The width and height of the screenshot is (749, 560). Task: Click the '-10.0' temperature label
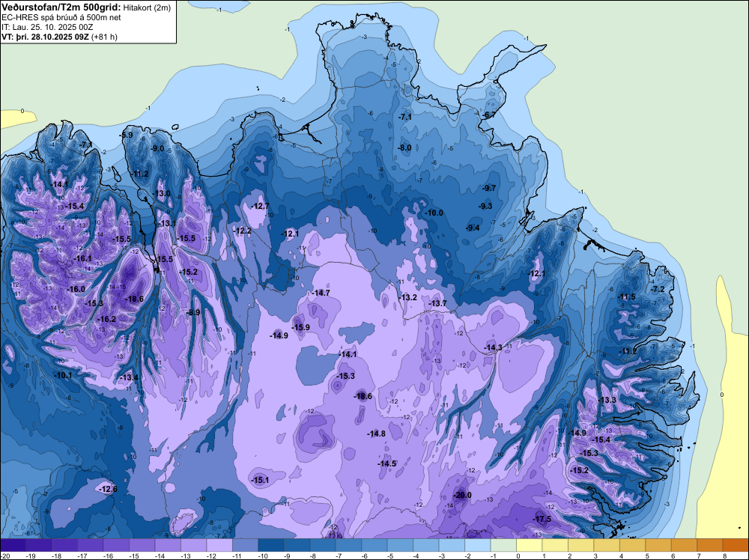tap(434, 213)
